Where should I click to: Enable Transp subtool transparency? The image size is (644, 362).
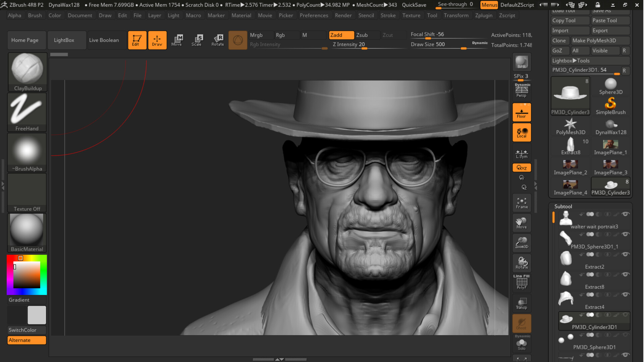(x=521, y=303)
